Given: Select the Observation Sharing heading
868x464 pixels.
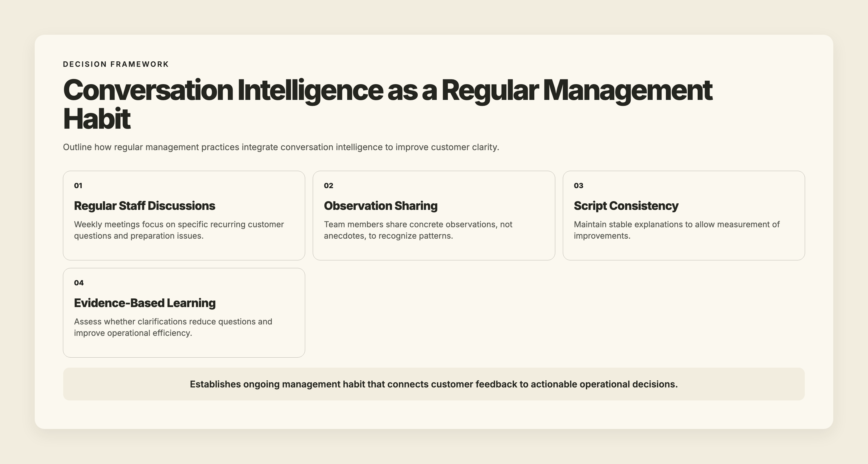Looking at the screenshot, I should (381, 206).
